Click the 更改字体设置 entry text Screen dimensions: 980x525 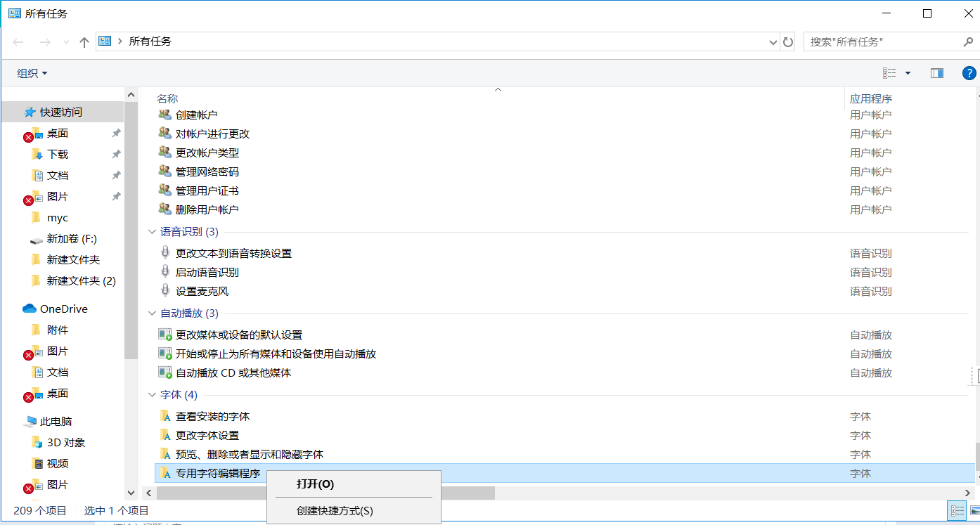(207, 435)
